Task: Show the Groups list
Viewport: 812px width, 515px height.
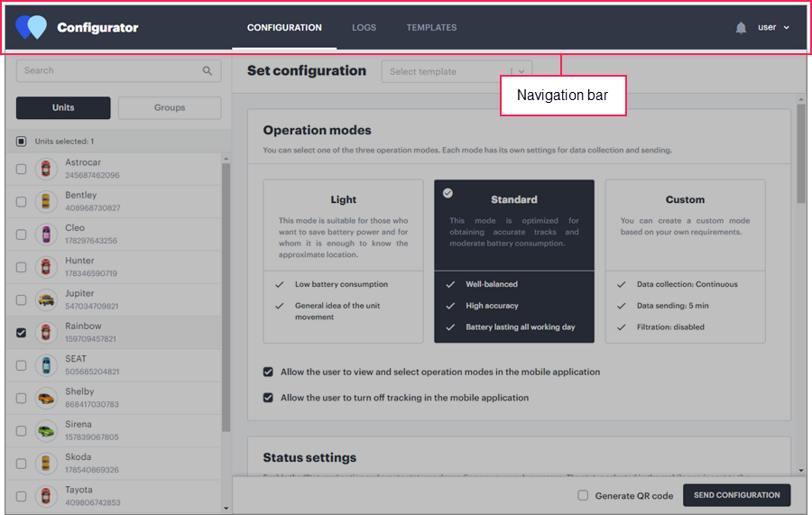Action: pyautogui.click(x=170, y=107)
